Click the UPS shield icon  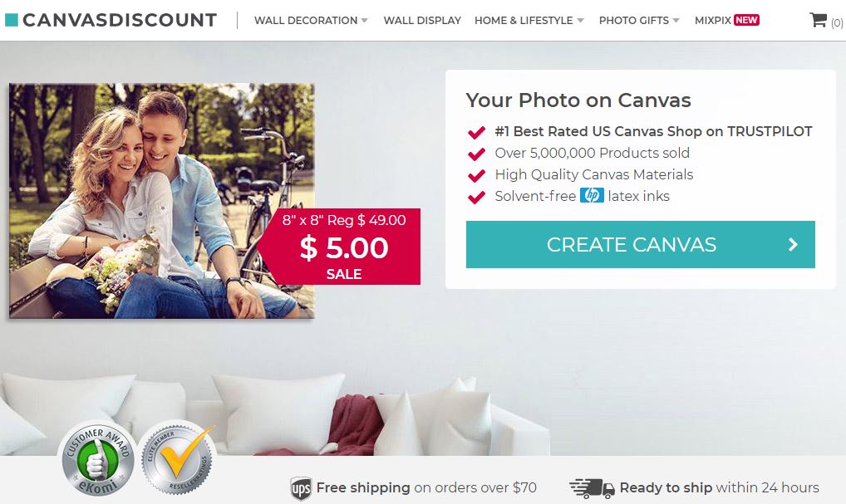pyautogui.click(x=301, y=488)
